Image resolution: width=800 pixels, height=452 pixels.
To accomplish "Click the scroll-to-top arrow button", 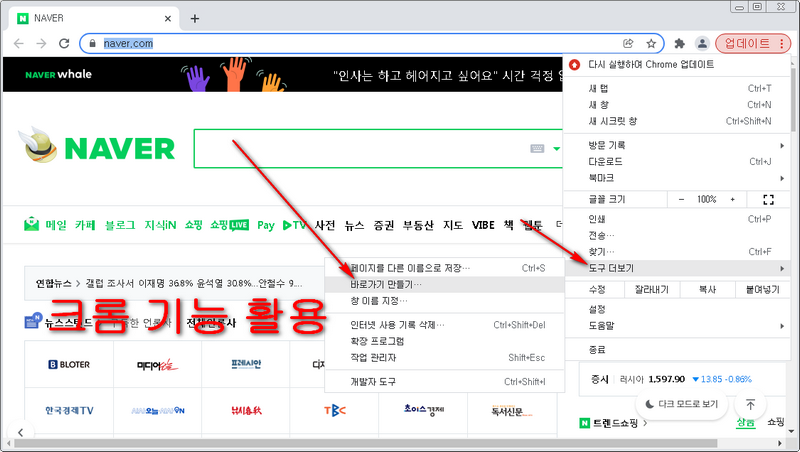I will pyautogui.click(x=750, y=405).
